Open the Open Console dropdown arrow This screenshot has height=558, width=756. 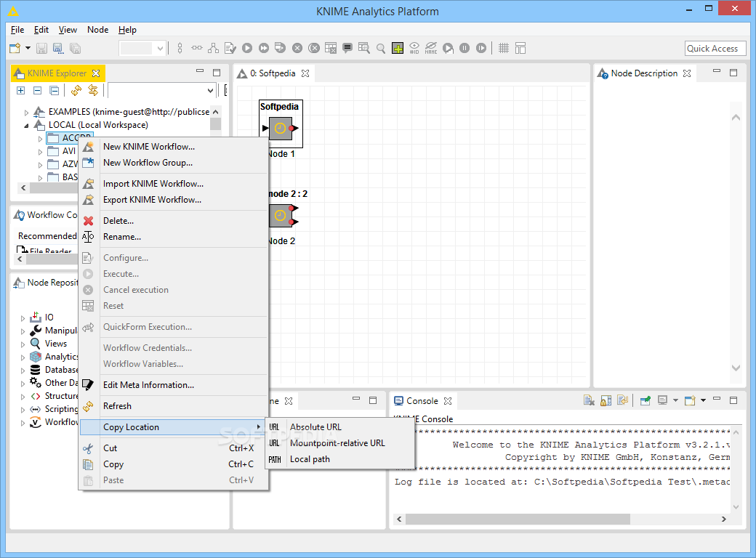[703, 400]
